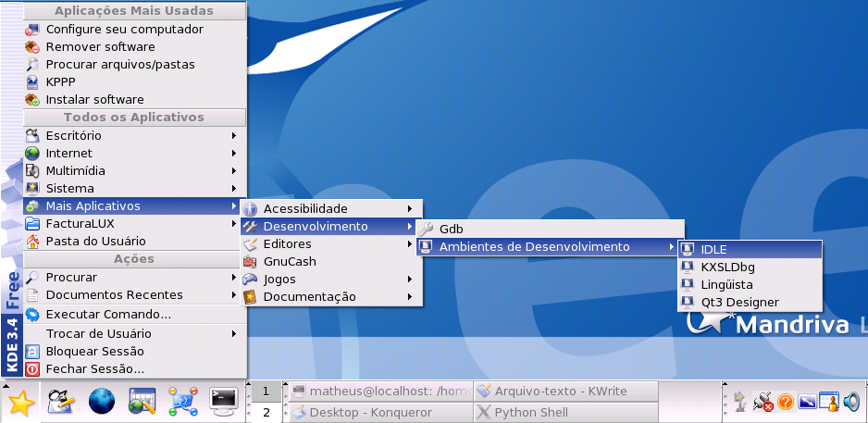Activate Python Shell taskbar button

coord(565,413)
